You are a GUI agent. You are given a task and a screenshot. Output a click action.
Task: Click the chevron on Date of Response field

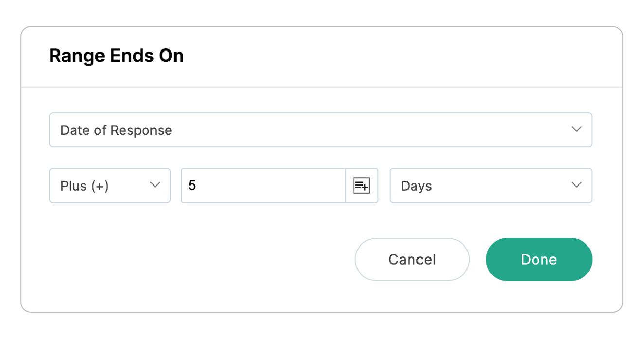pos(576,130)
